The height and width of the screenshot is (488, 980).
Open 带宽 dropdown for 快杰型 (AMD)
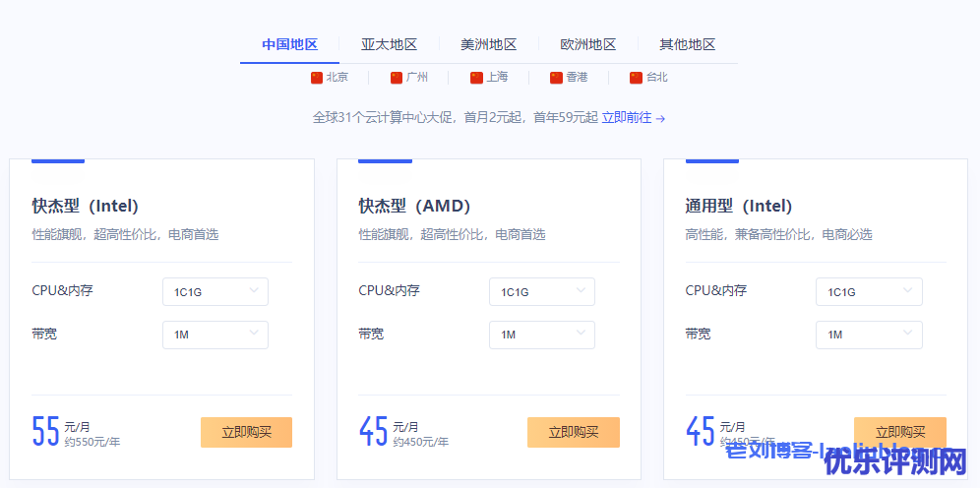coord(542,335)
